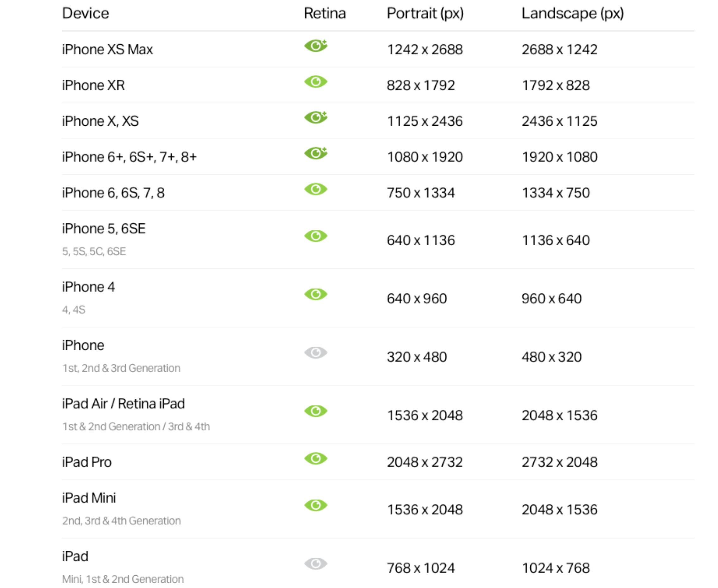The height and width of the screenshot is (588, 718).
Task: Click the iPad Mini green eye icon
Action: coord(315,505)
